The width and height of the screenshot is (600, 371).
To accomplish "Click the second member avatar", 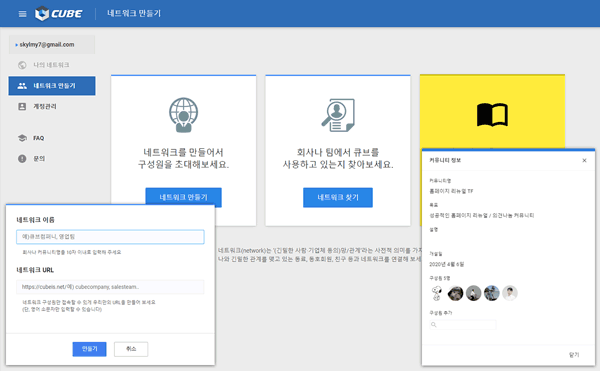I will pyautogui.click(x=455, y=293).
